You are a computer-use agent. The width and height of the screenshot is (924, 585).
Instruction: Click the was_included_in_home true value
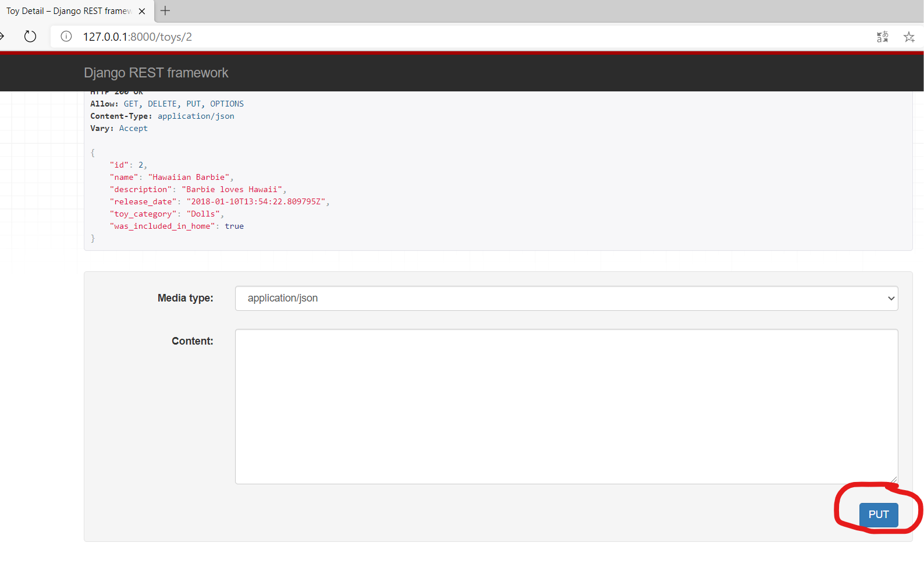click(x=234, y=226)
